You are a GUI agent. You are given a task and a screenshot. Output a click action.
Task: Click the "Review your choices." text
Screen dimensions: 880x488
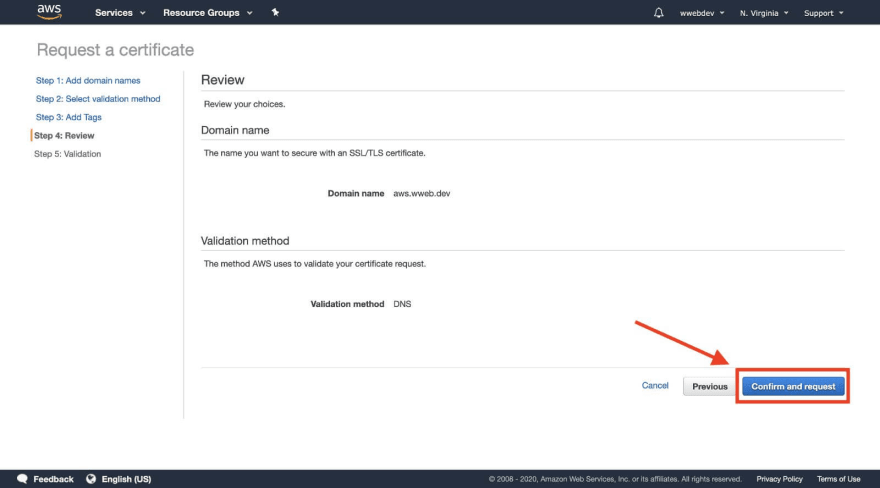click(x=245, y=104)
